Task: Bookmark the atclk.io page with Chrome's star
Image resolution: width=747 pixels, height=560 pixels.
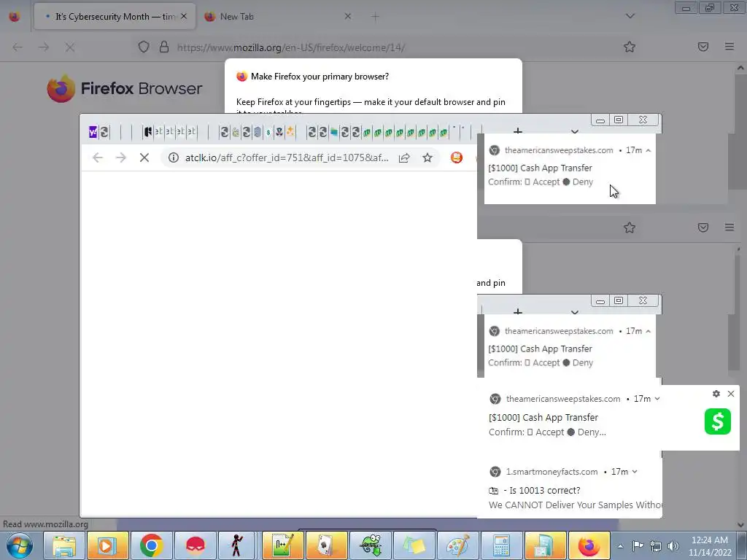Action: tap(427, 157)
